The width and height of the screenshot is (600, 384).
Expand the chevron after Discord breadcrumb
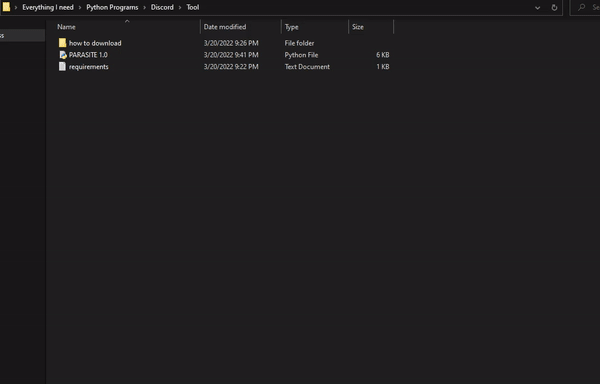point(180,7)
